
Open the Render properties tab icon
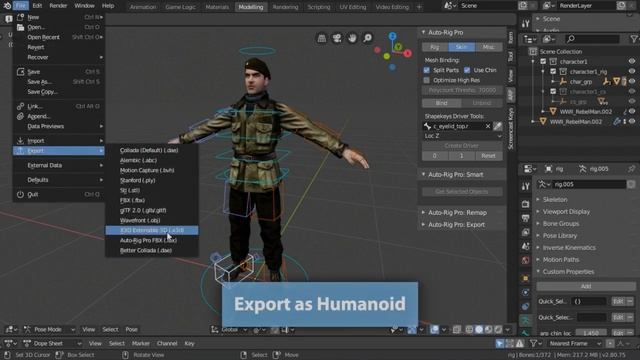point(526,203)
